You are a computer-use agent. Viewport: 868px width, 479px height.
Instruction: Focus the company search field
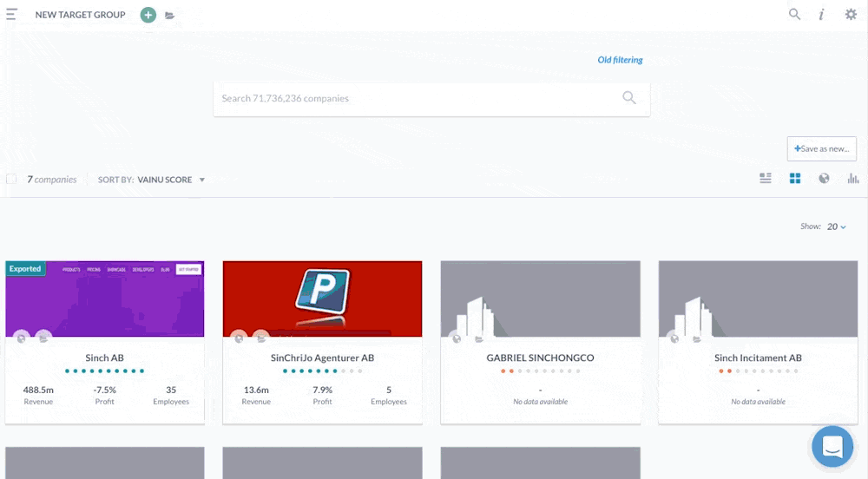(x=417, y=99)
